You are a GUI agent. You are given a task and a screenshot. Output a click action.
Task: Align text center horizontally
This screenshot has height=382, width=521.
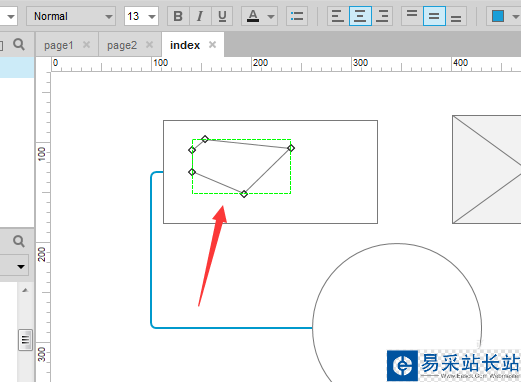pos(360,16)
